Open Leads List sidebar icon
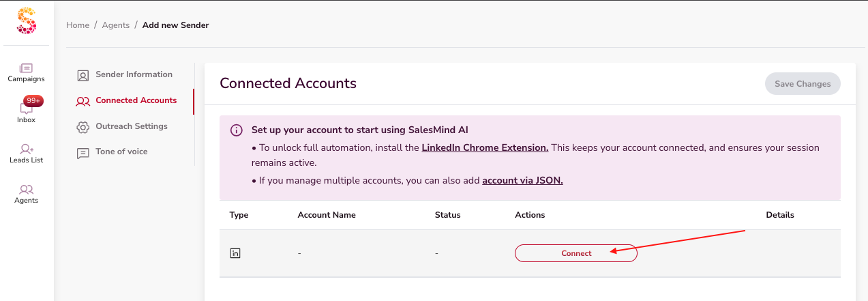This screenshot has height=301, width=868. point(26,149)
